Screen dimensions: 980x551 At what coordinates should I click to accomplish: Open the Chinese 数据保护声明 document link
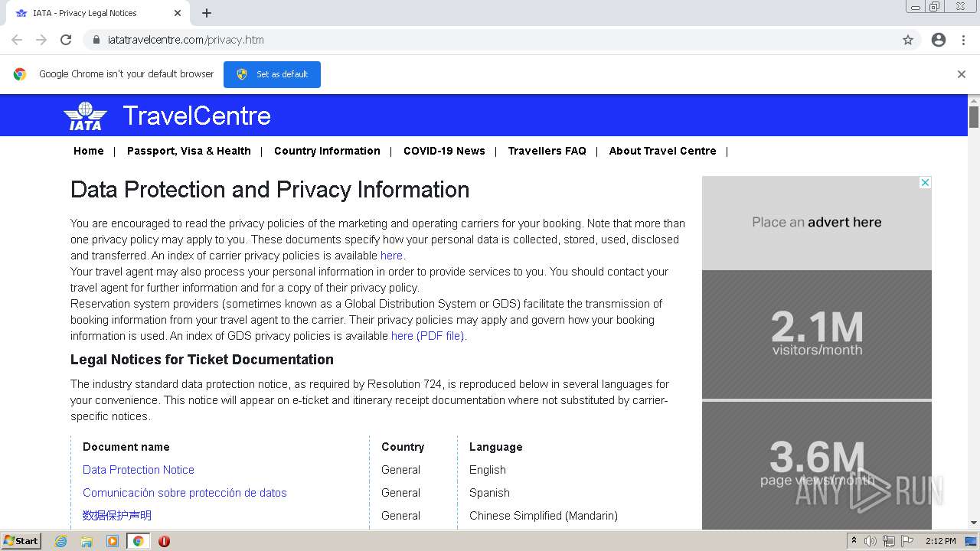(117, 516)
